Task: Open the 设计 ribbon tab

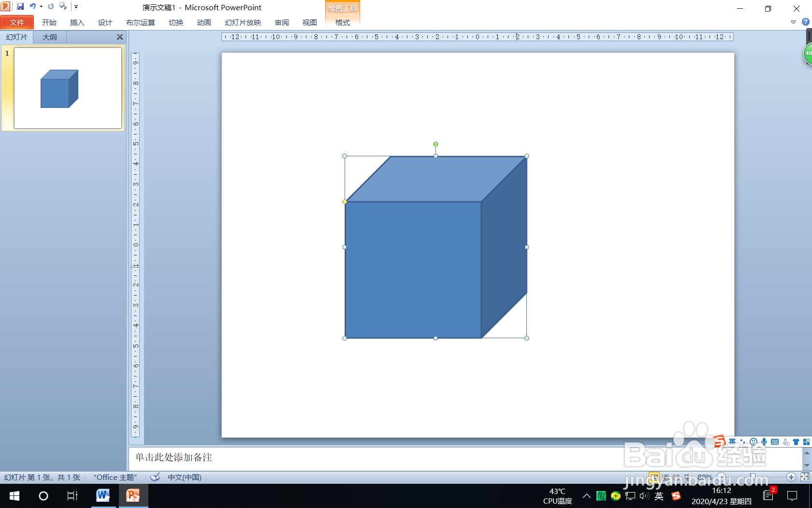Action: tap(105, 22)
